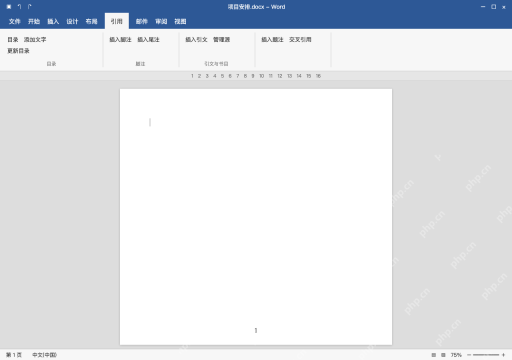Switch to the 设计 ribbon tab
Viewport: 512px width, 360px height.
[72, 22]
